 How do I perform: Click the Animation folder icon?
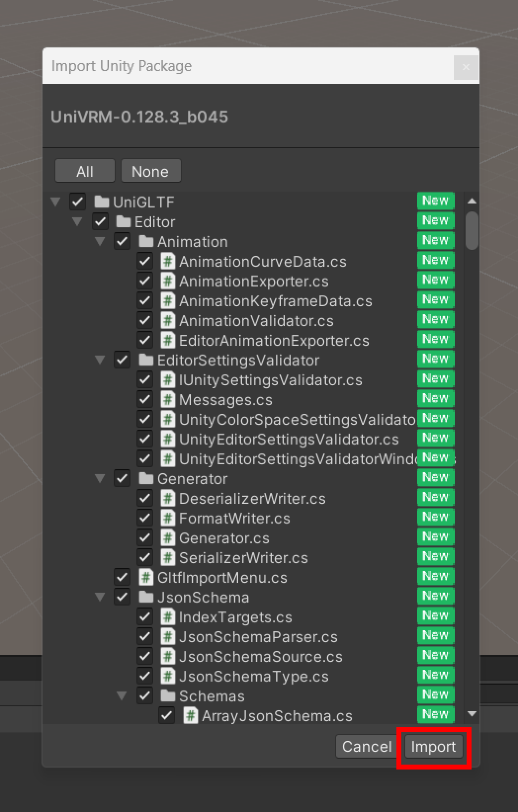[146, 242]
